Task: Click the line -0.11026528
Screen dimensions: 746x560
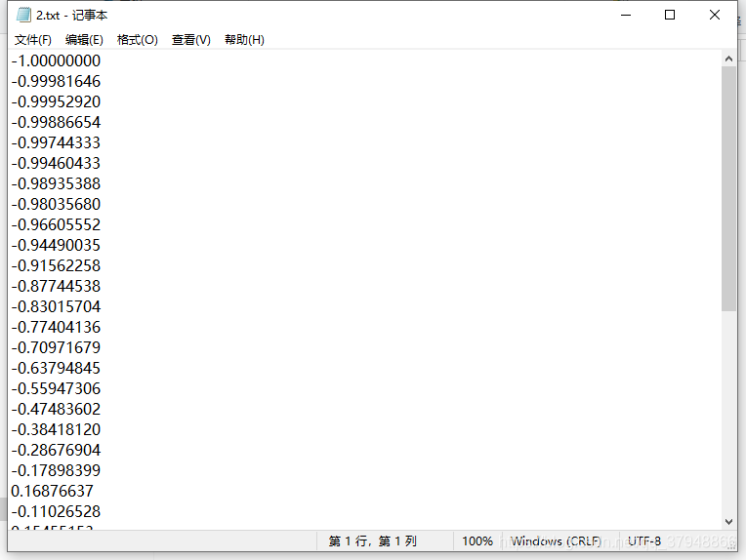Action: [56, 511]
